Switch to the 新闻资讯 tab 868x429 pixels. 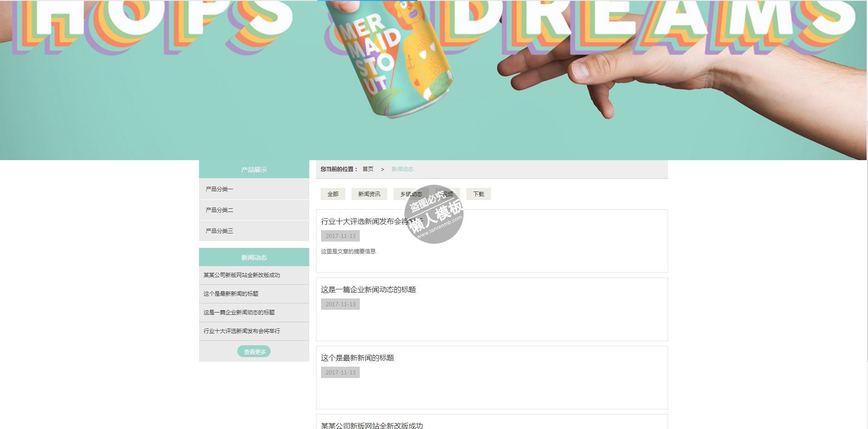369,194
